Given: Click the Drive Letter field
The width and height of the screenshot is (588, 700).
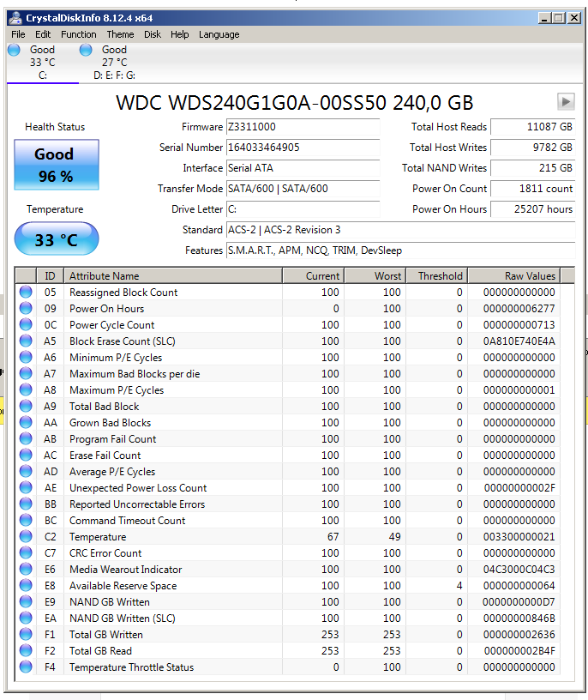Looking at the screenshot, I should (x=303, y=209).
